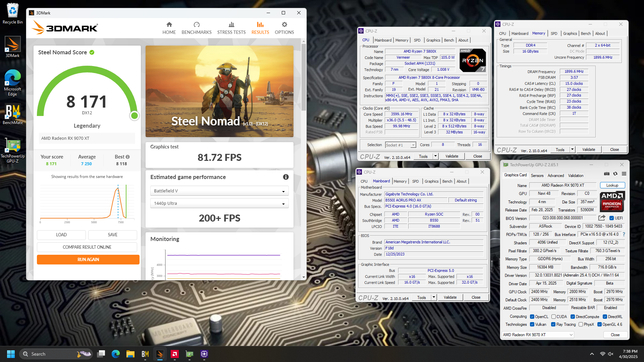Switch to the Graphics tab in CPU-Z Mainboard window
Image resolution: width=644 pixels, height=362 pixels.
click(431, 181)
